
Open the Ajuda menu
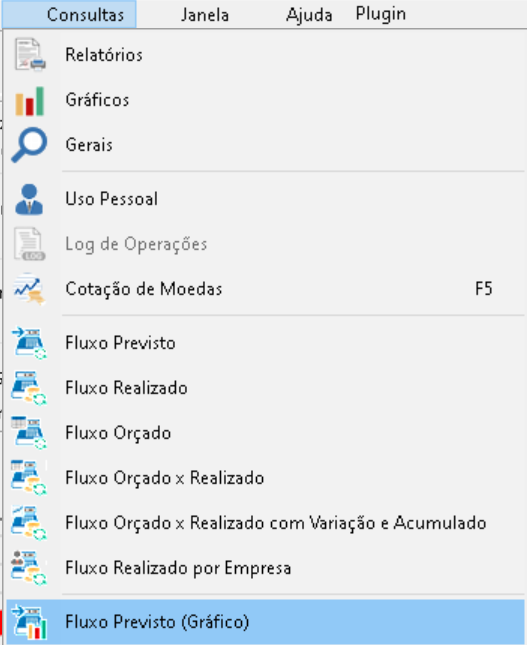coord(309,15)
